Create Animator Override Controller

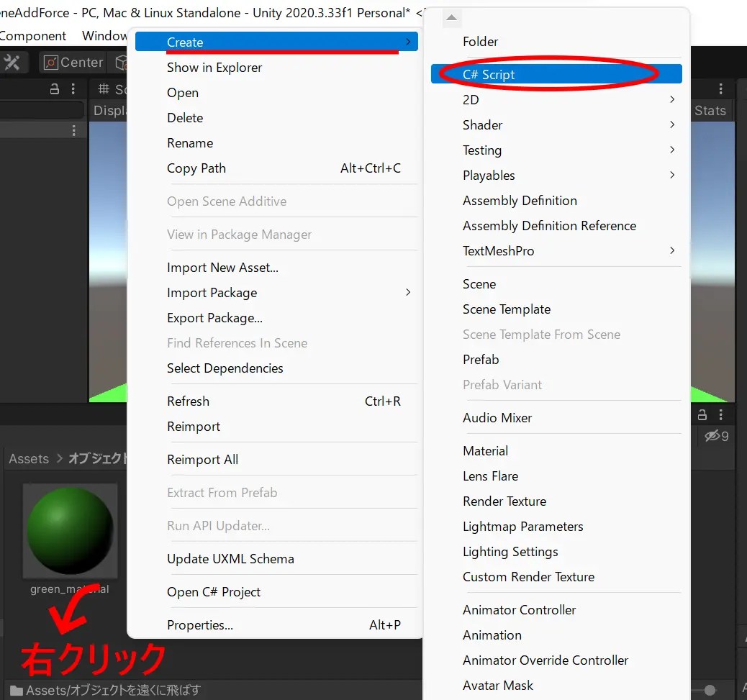click(x=556, y=660)
